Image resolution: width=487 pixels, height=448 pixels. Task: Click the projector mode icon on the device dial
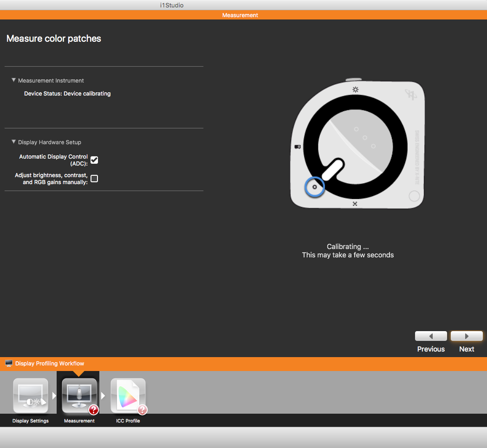click(x=298, y=147)
